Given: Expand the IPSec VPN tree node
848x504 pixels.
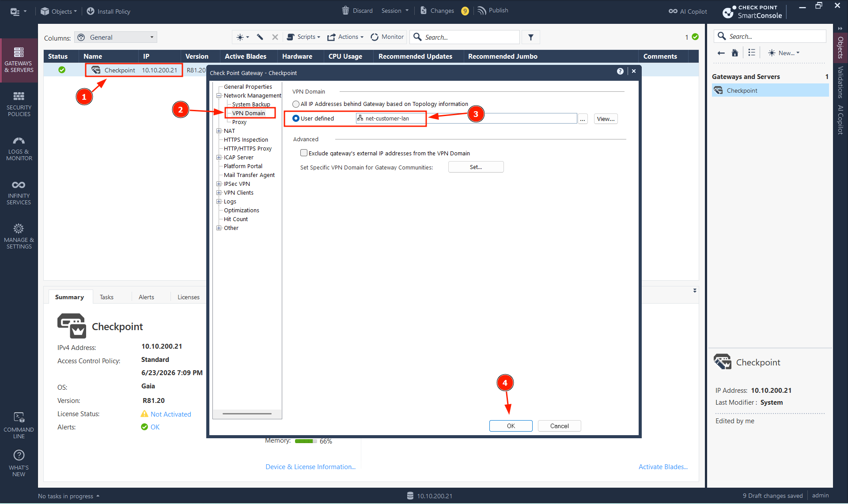Looking at the screenshot, I should [x=219, y=184].
